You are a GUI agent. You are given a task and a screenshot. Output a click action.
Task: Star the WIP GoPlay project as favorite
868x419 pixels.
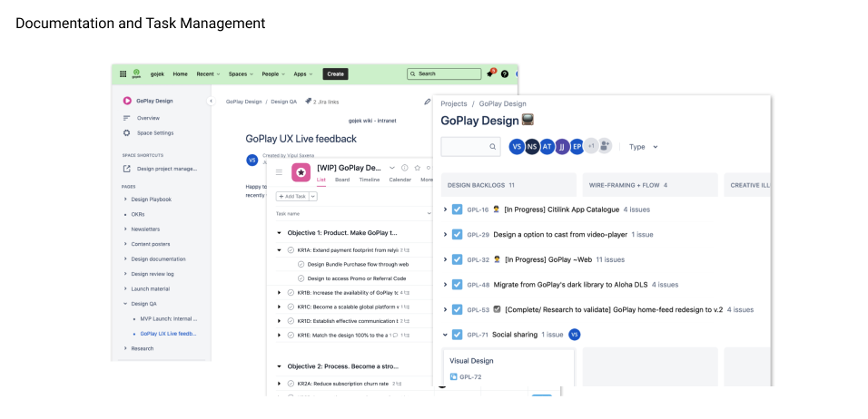click(x=418, y=168)
